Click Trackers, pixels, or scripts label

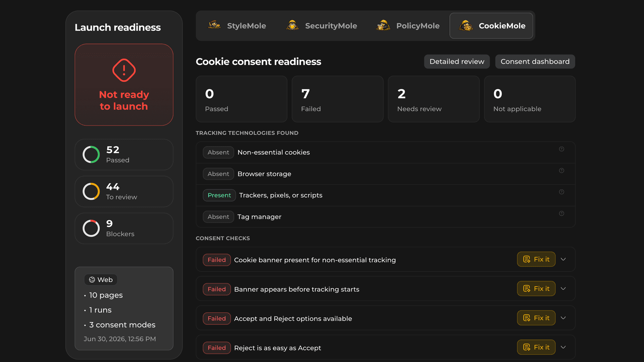(281, 195)
